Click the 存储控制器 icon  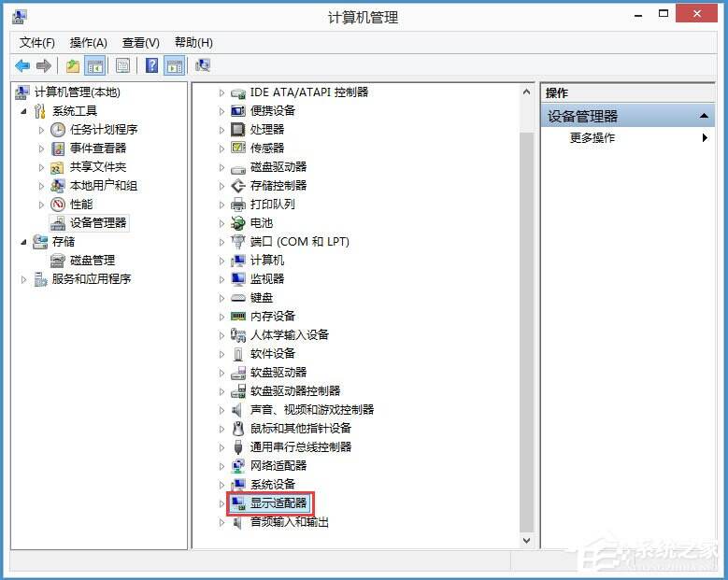(x=238, y=186)
